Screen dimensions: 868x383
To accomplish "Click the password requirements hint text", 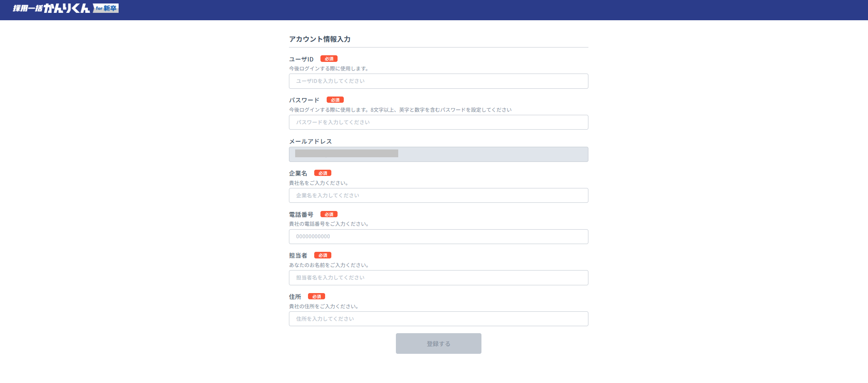I will click(400, 110).
